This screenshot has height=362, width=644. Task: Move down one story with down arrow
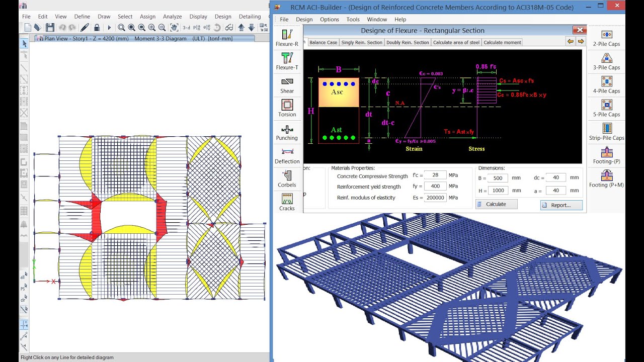coord(252,28)
